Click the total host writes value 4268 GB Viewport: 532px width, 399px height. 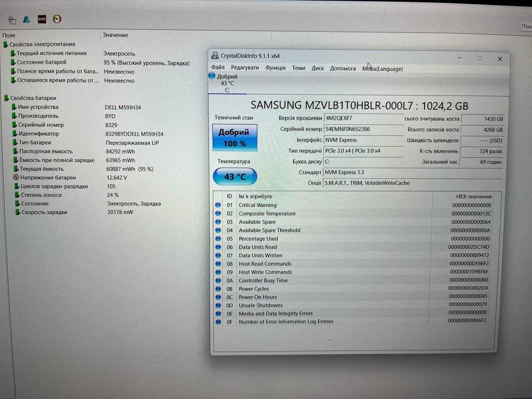(483, 130)
